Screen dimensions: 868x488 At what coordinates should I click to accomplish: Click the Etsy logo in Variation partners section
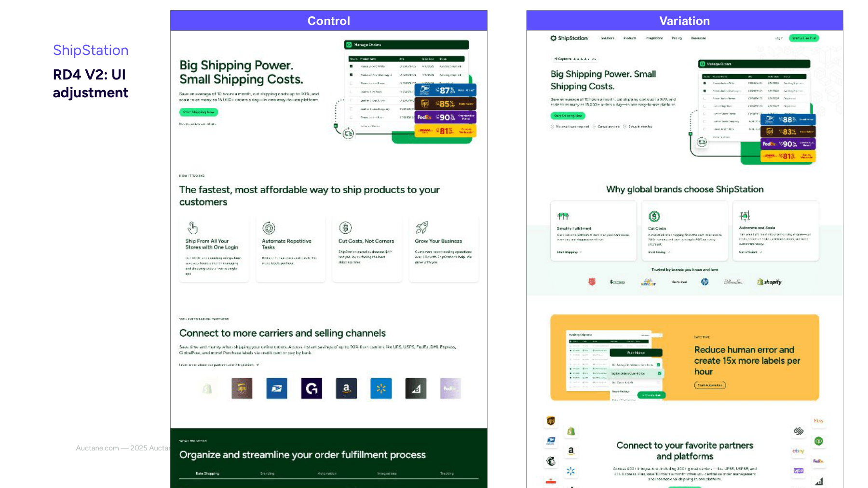[x=818, y=421]
